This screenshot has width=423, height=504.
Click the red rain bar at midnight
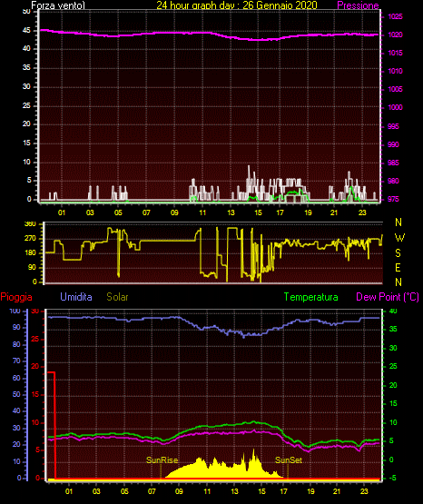52,425
